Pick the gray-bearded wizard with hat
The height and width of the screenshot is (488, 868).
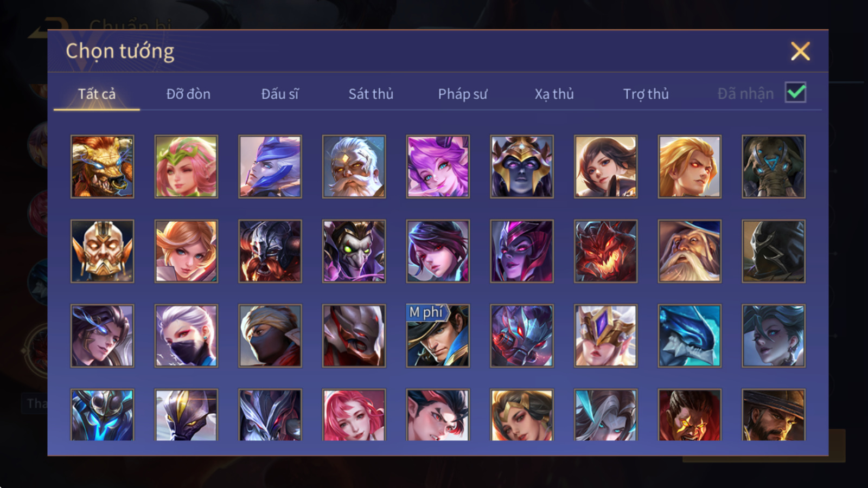pyautogui.click(x=690, y=251)
